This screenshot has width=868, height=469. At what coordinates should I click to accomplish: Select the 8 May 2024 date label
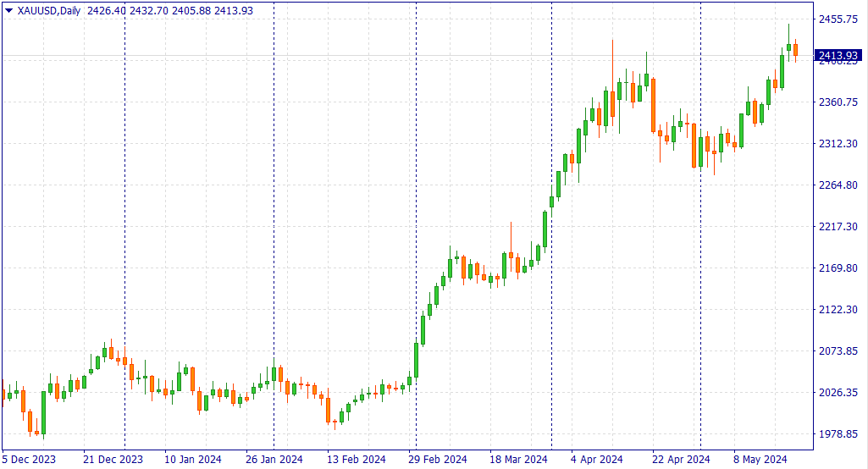point(760,460)
